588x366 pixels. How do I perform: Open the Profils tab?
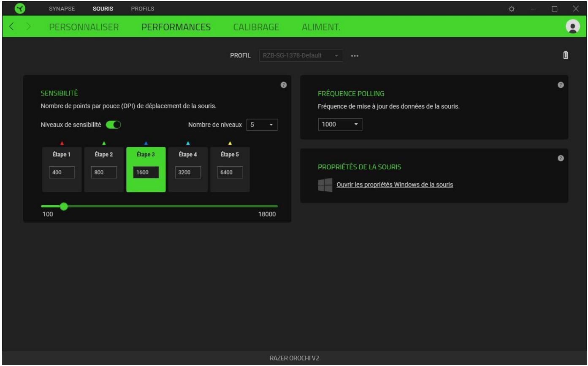coord(143,8)
